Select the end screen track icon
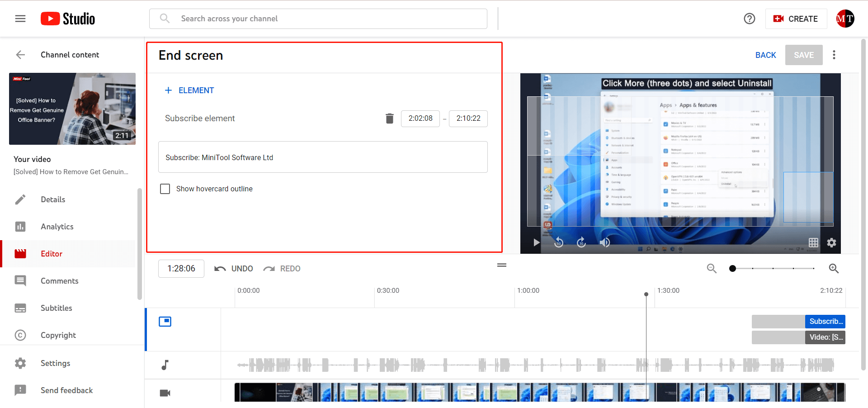Image resolution: width=868 pixels, height=408 pixels. (x=165, y=322)
